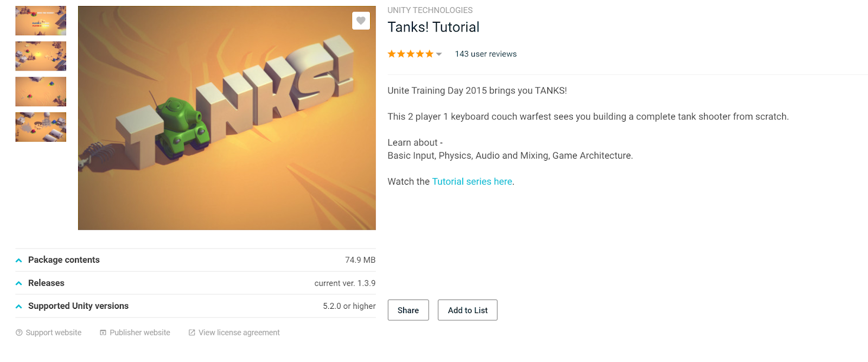Open the Support website link

coord(53,333)
